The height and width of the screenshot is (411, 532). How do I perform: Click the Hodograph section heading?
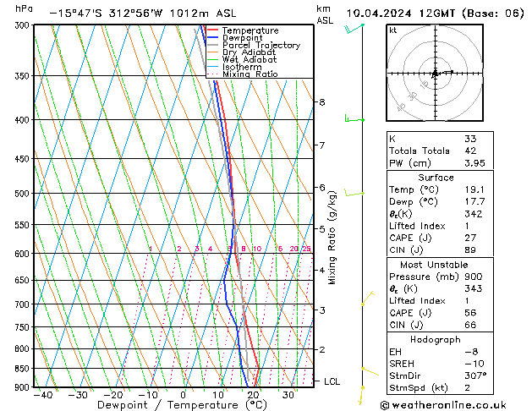pyautogui.click(x=436, y=339)
